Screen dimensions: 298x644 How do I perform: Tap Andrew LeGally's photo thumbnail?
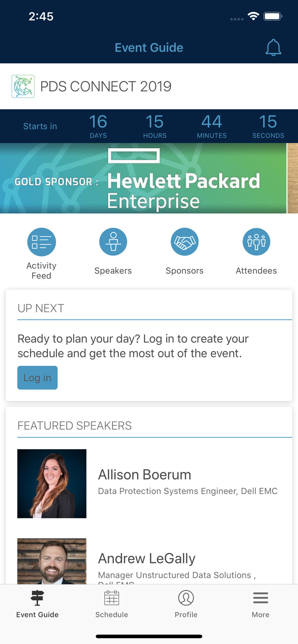pyautogui.click(x=52, y=561)
